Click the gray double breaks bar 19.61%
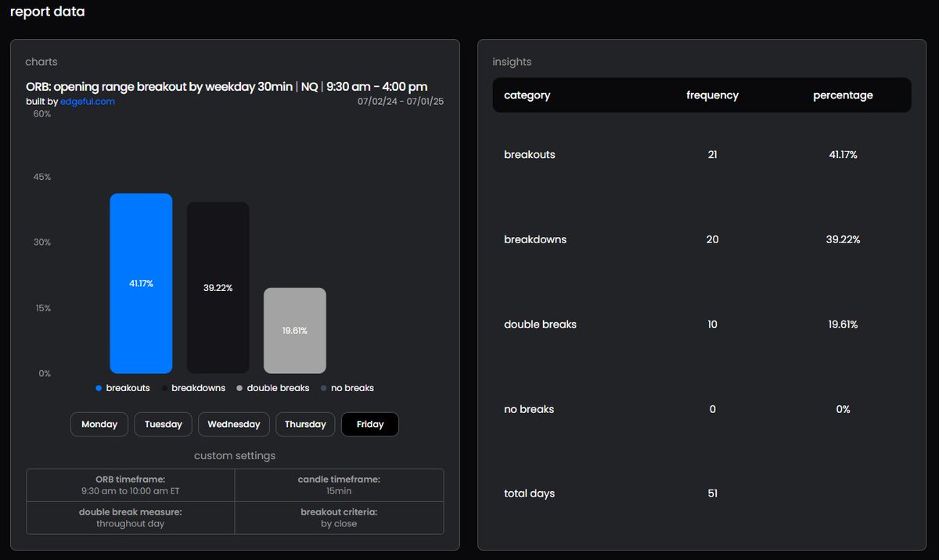This screenshot has width=939, height=560. (x=295, y=331)
